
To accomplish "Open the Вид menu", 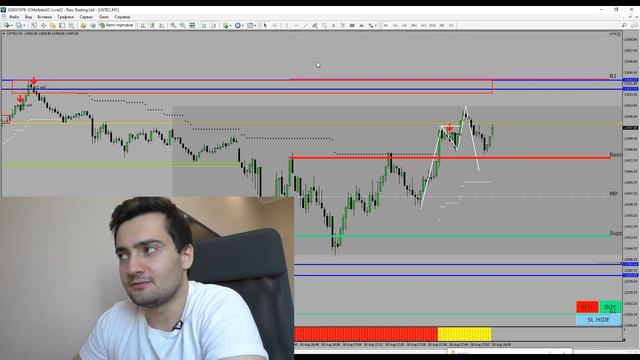I will coord(28,17).
